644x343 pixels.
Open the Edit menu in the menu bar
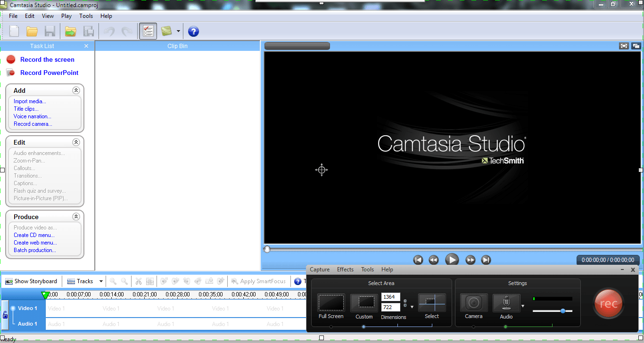[30, 16]
